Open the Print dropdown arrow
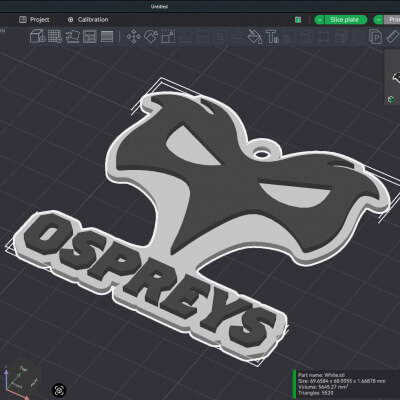400x400 pixels. tap(379, 20)
